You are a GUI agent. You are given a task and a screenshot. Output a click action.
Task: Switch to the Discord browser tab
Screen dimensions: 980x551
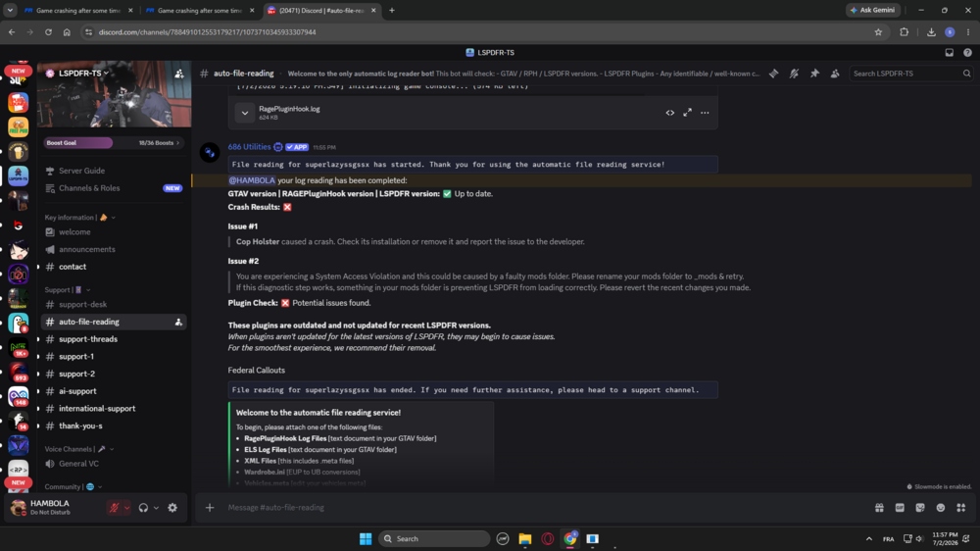click(x=321, y=11)
